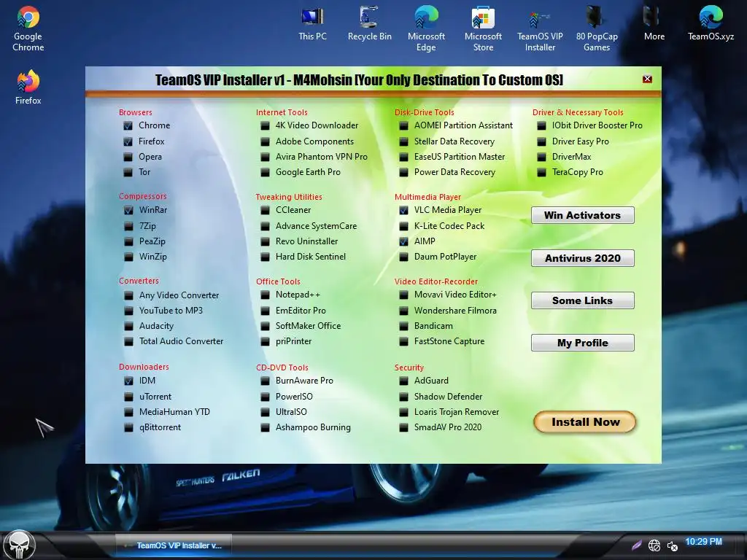The height and width of the screenshot is (560, 747).
Task: Select the SoftMaker Office checkbox
Action: point(265,326)
